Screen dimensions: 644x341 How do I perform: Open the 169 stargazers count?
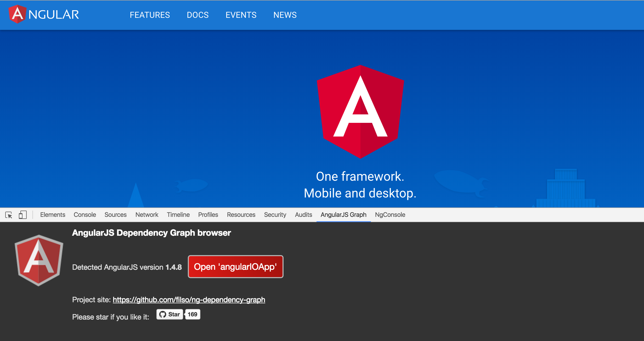[x=193, y=314]
